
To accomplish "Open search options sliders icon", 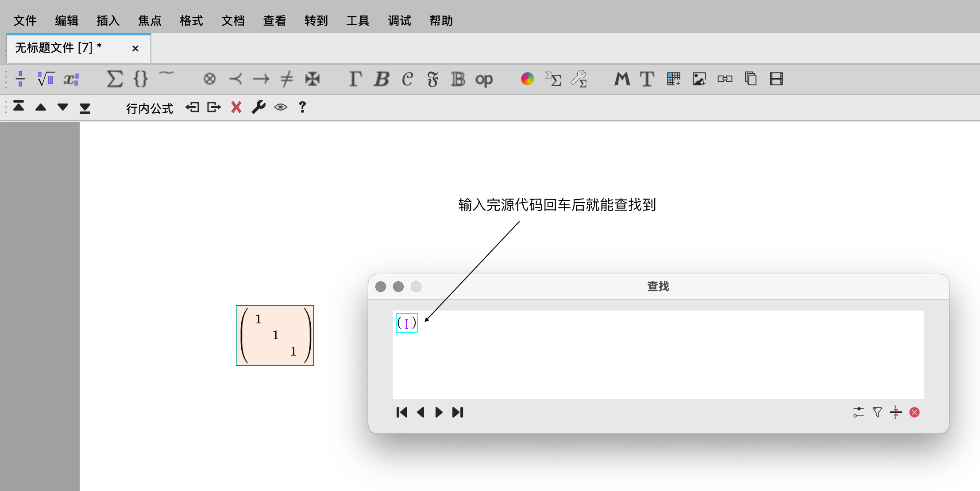I will click(858, 412).
